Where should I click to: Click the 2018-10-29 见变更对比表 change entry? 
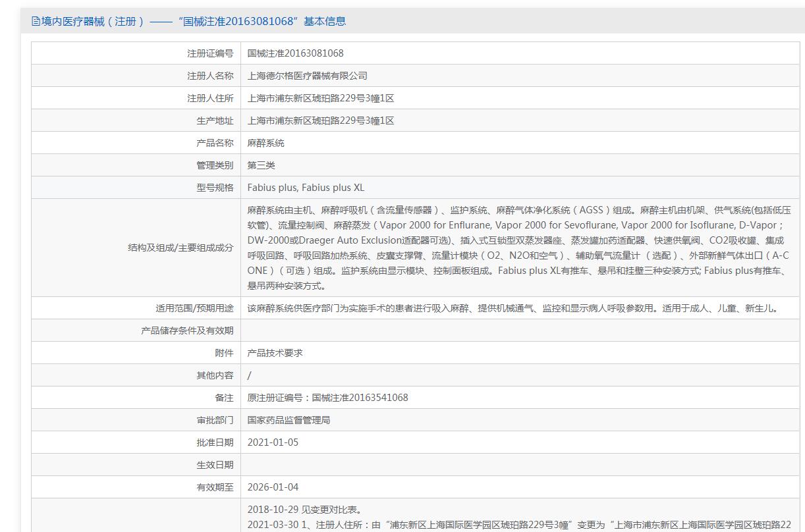point(304,510)
